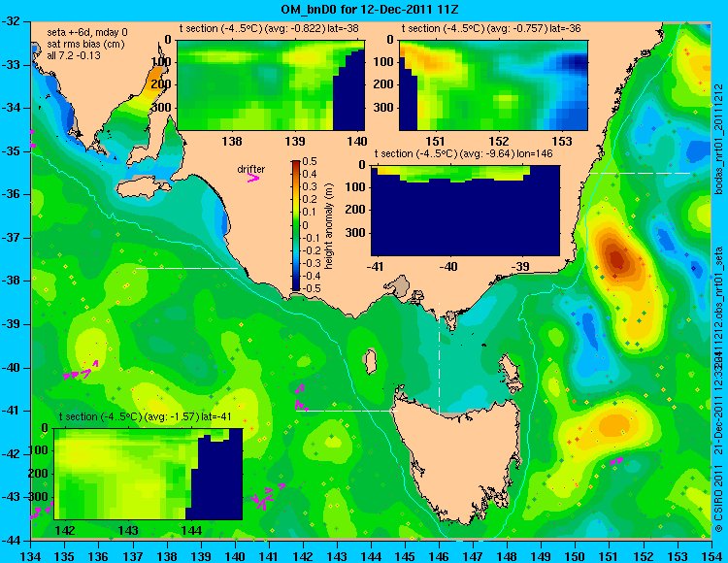
Task: Click 'seta +-6d, mday 0' text
Action: pos(87,32)
